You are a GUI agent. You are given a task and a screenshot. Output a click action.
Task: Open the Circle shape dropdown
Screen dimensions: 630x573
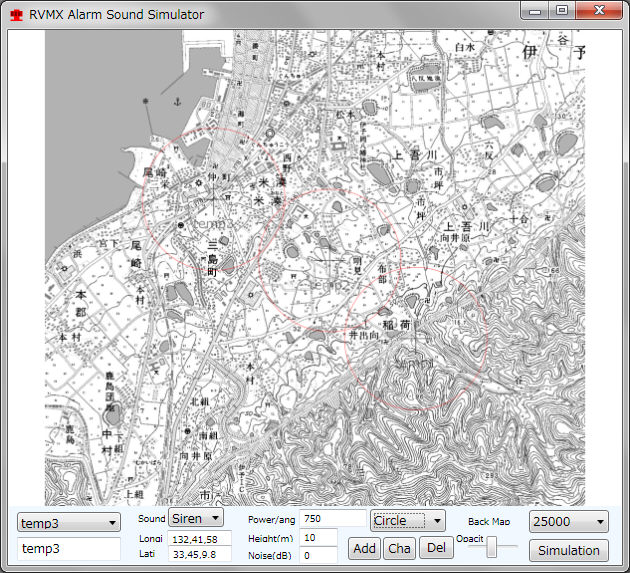click(x=408, y=521)
